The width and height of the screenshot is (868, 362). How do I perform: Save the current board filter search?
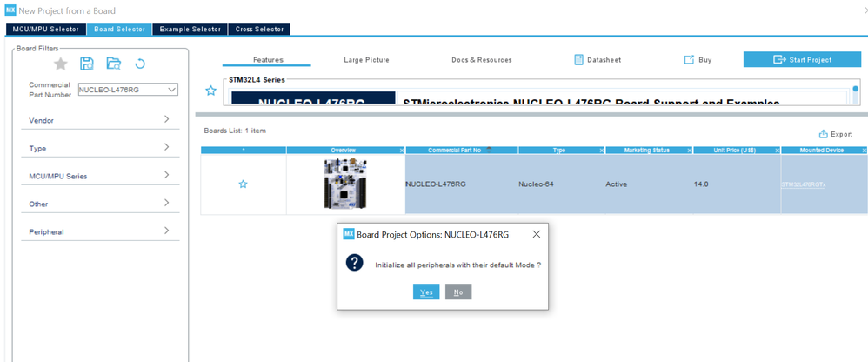point(87,64)
